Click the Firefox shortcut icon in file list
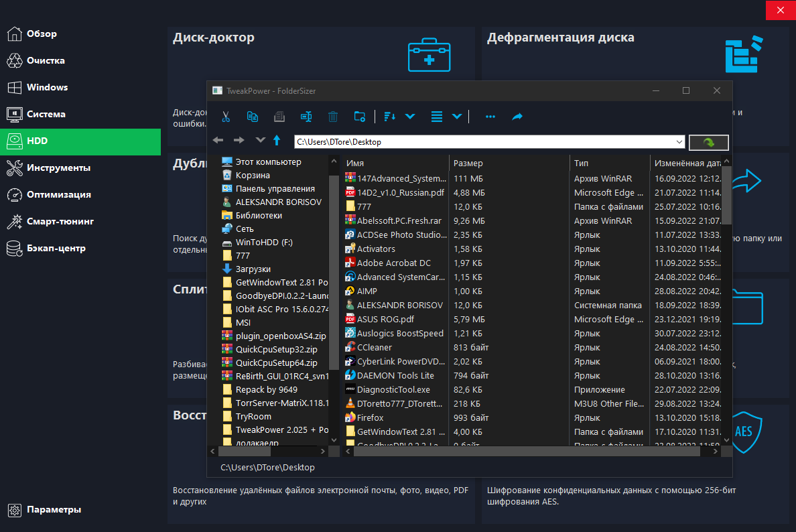Screen dimensions: 796x532 [x=350, y=417]
